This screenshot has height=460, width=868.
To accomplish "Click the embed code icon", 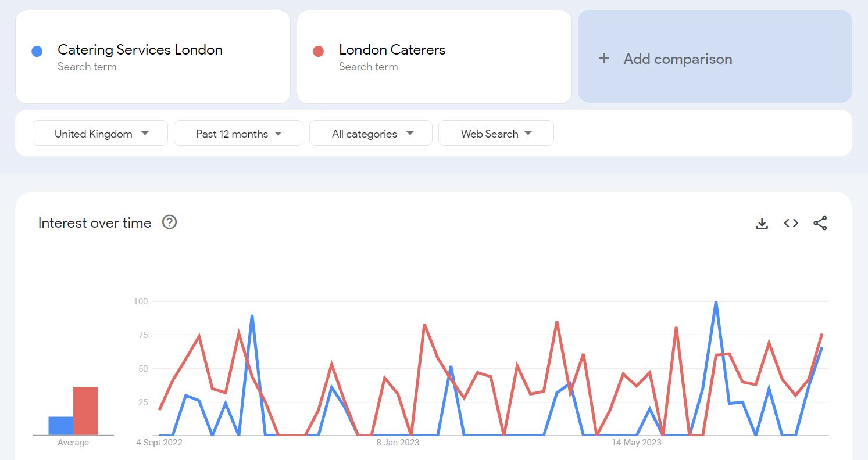I will (791, 223).
